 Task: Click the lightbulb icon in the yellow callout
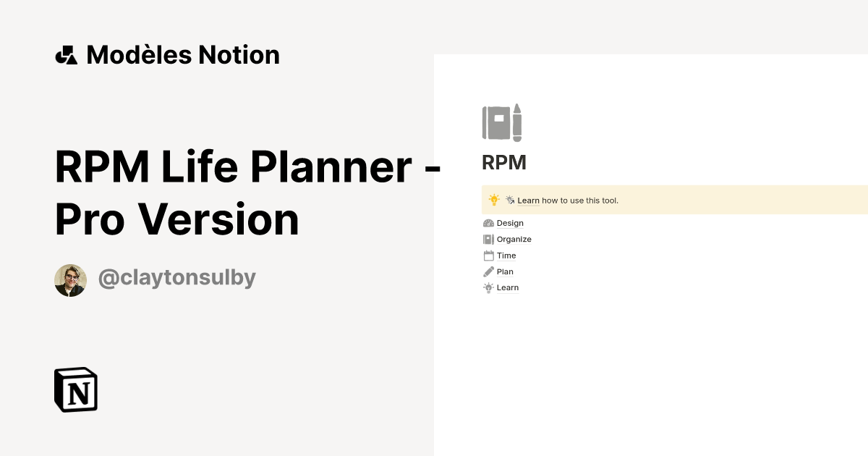tap(493, 199)
